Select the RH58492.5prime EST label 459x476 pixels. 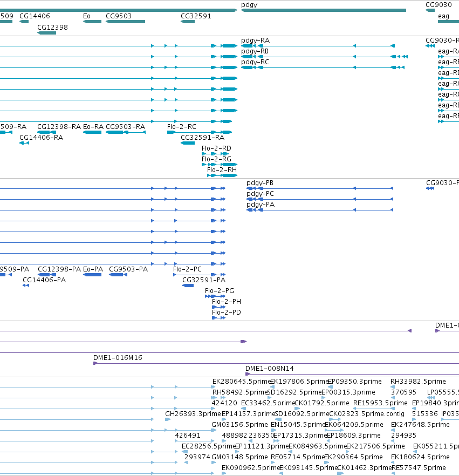[240, 392]
